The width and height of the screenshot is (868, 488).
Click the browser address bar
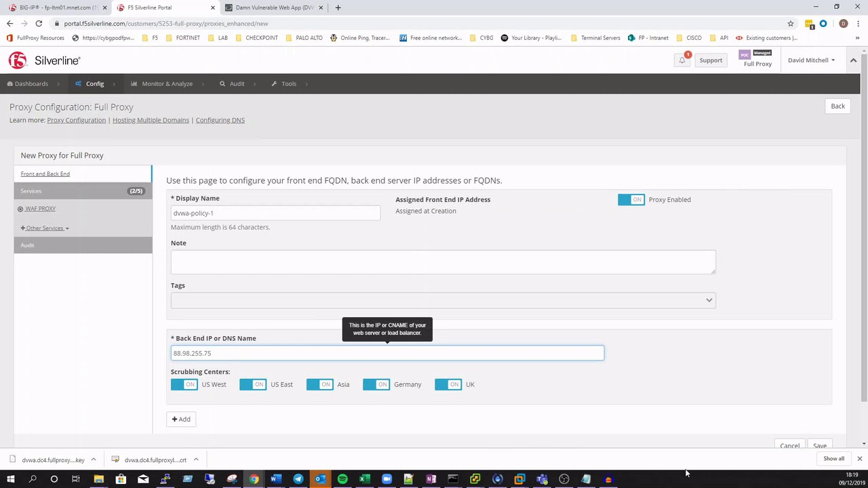(420, 24)
